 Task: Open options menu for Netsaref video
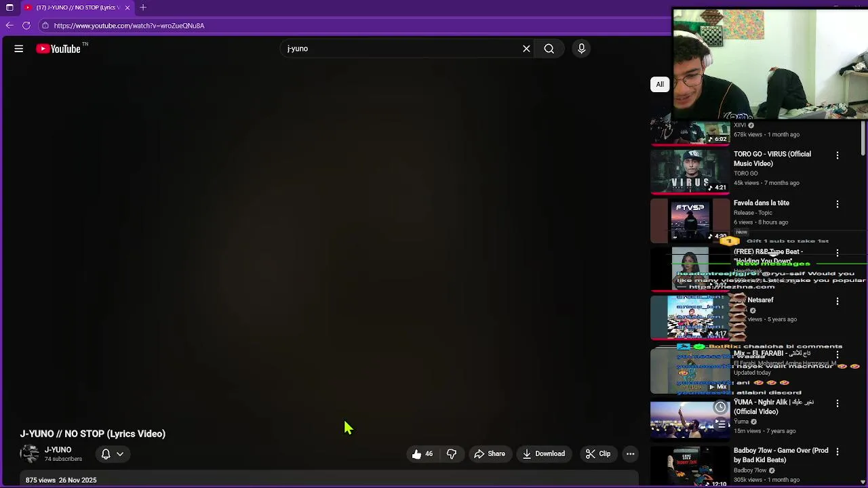point(837,301)
